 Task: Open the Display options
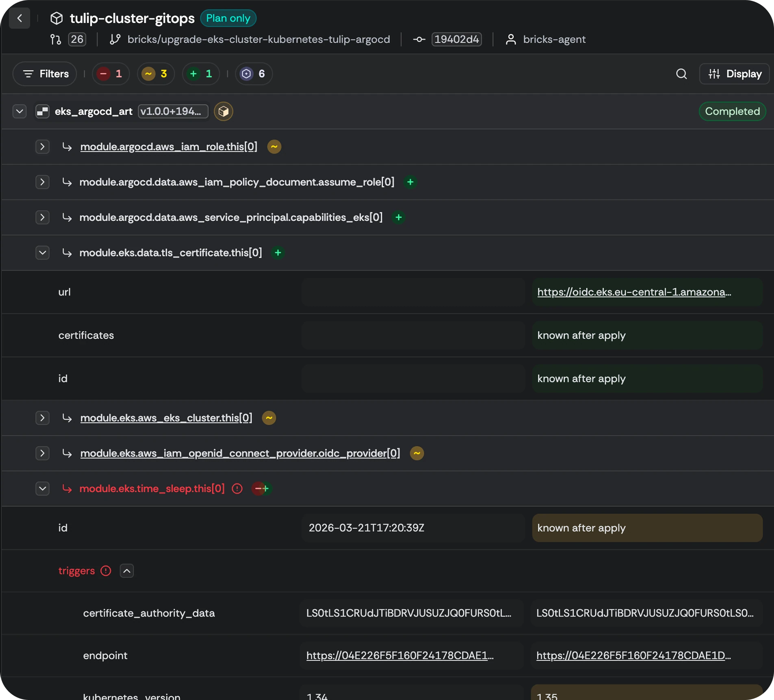pos(734,74)
